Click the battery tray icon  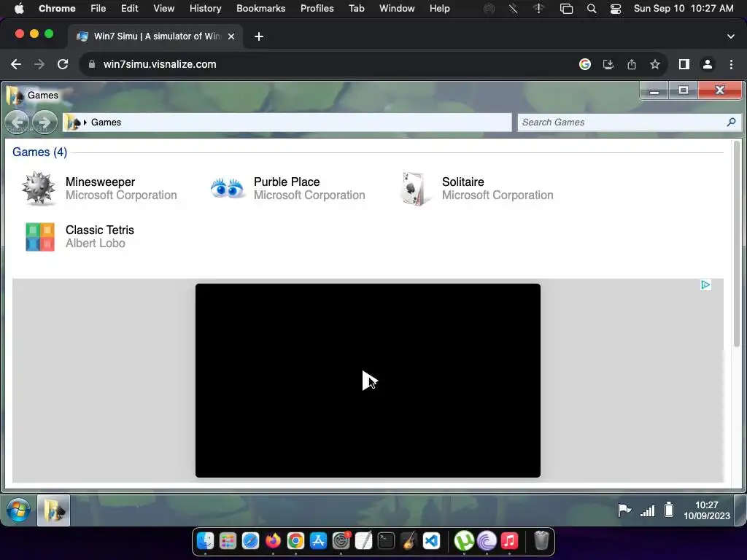669,510
